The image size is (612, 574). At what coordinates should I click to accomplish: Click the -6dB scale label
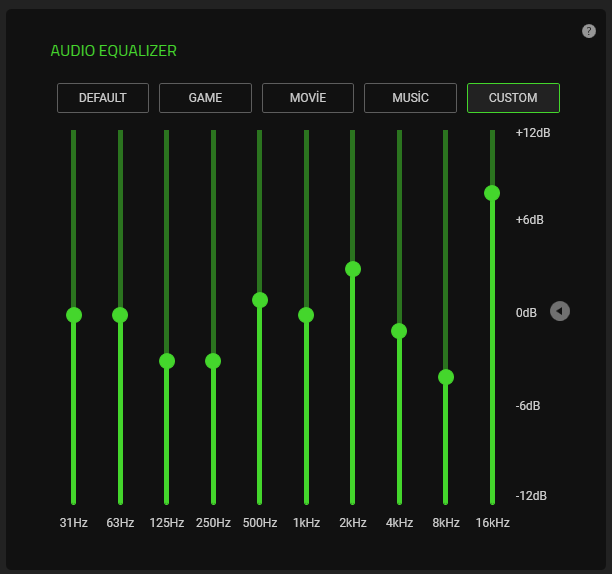528,406
